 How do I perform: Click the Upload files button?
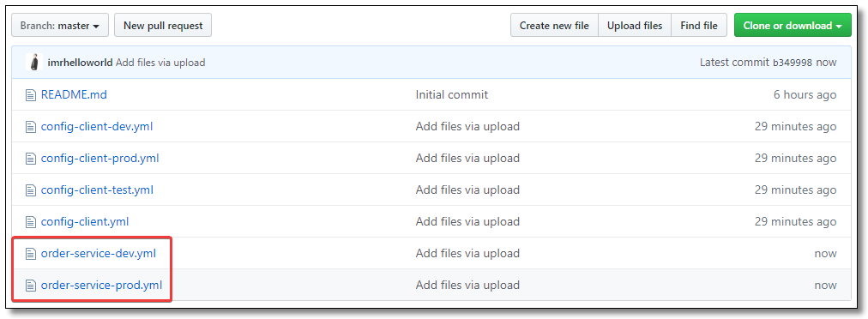point(635,26)
